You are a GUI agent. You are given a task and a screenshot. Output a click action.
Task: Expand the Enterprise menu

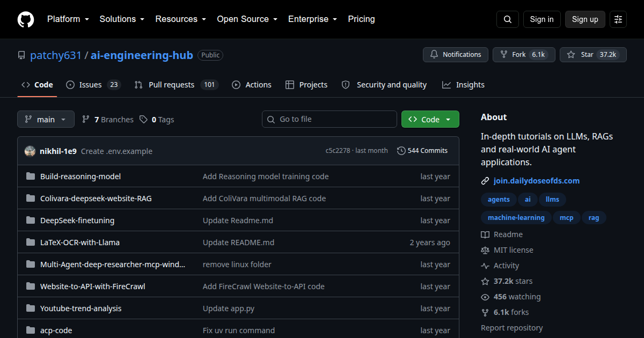point(312,19)
